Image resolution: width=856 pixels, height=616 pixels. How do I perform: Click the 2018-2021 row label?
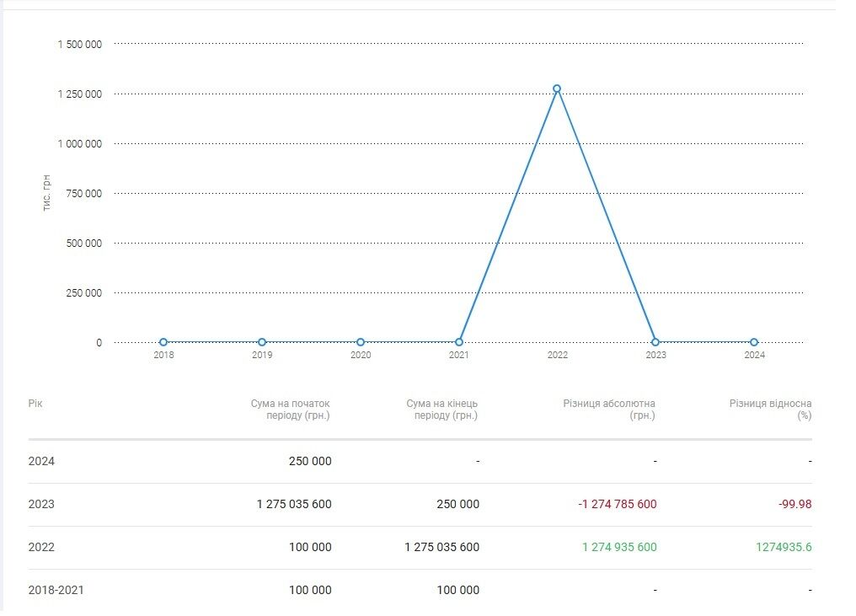pos(56,591)
